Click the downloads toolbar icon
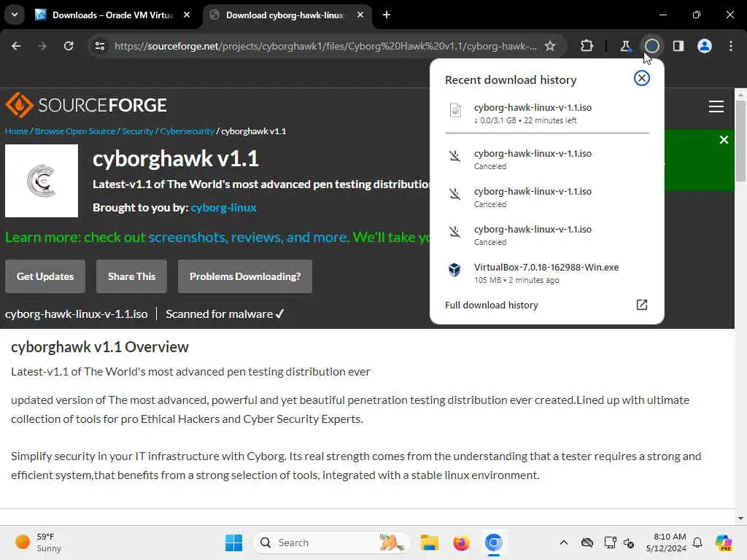 tap(651, 46)
